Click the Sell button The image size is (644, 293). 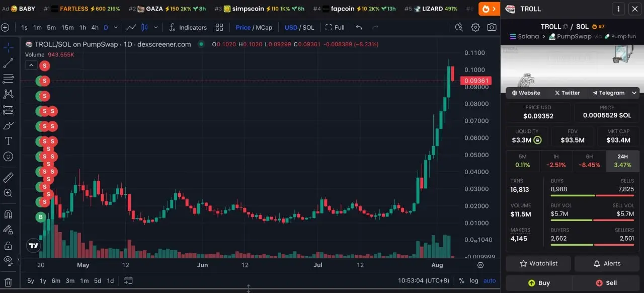[606, 283]
